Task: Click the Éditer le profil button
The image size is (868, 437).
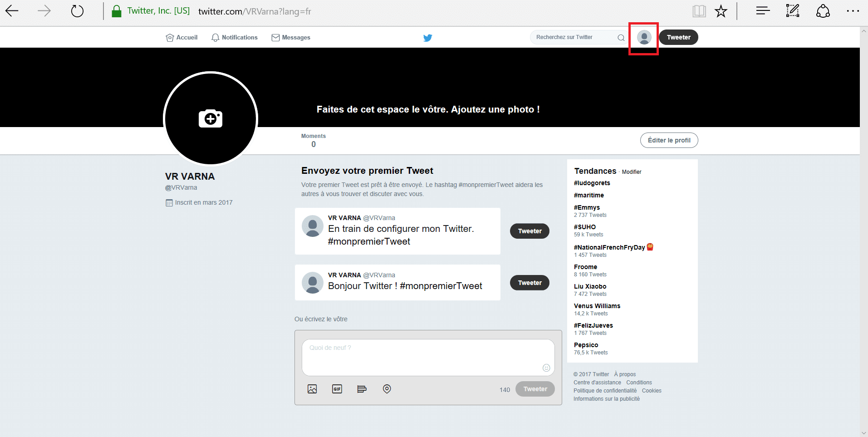Action: [669, 140]
